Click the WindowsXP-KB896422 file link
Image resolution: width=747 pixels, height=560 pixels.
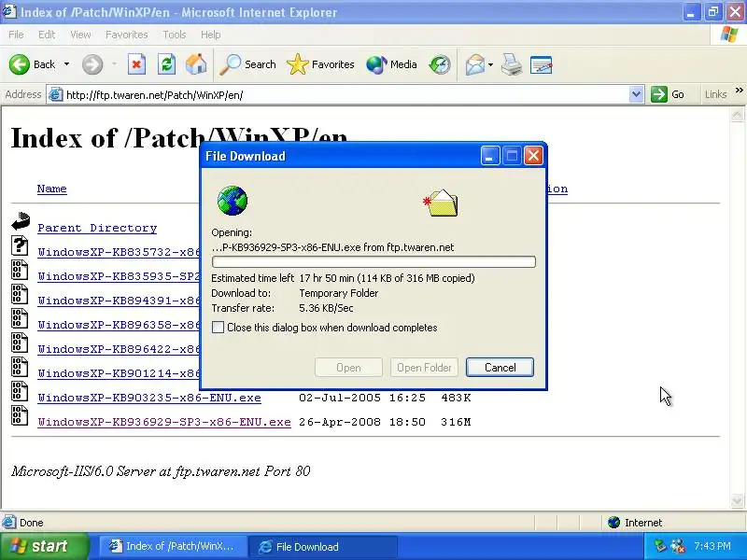pos(119,349)
